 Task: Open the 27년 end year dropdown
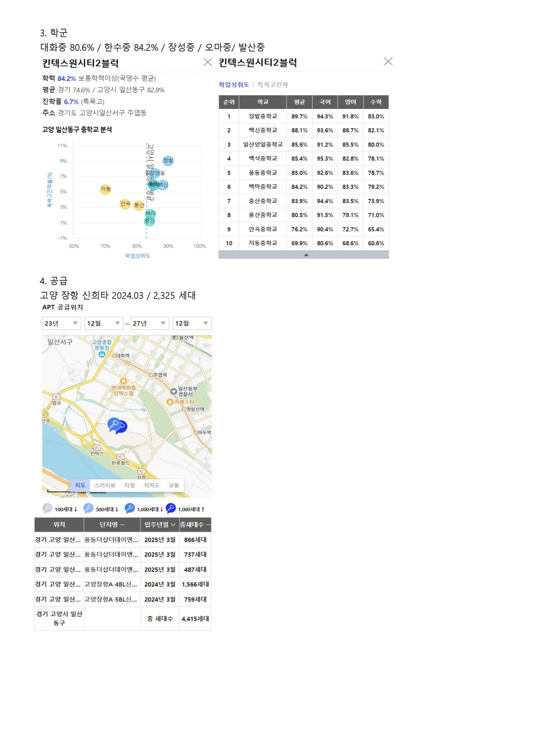click(x=149, y=323)
